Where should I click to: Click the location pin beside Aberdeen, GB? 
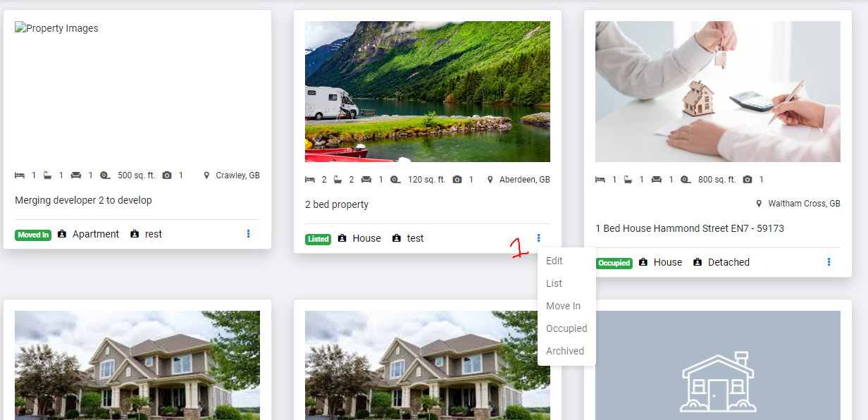490,180
